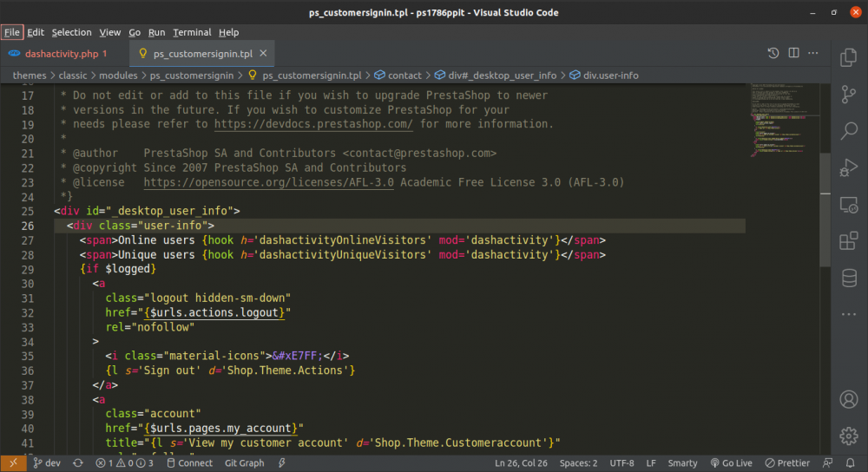Image resolution: width=868 pixels, height=472 pixels.
Task: Open the Smarty language mode selector
Action: tap(682, 463)
